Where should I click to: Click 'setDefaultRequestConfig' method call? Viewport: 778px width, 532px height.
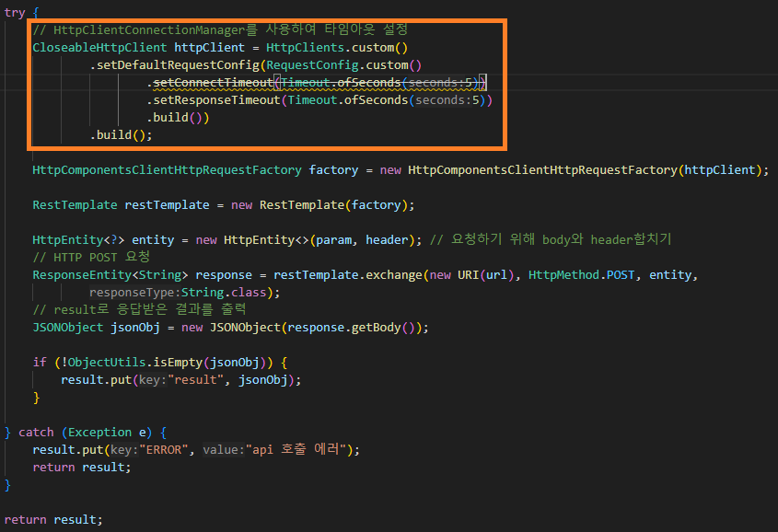[x=178, y=65]
